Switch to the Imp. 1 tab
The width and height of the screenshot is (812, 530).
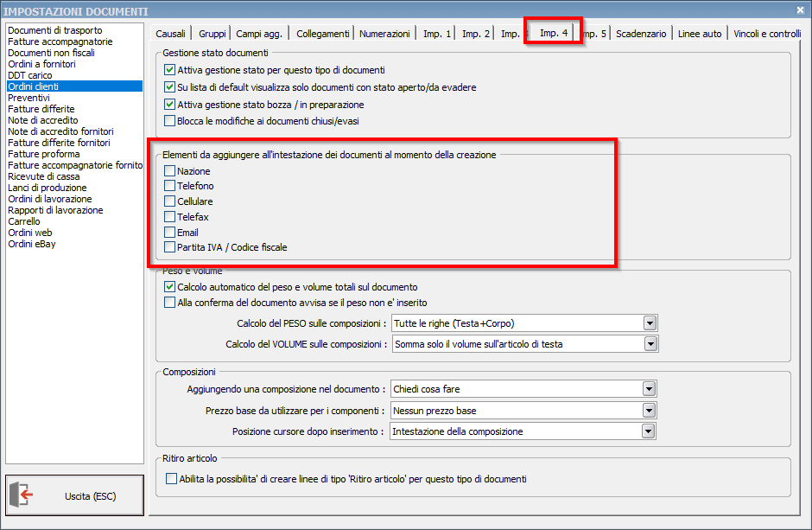point(437,34)
